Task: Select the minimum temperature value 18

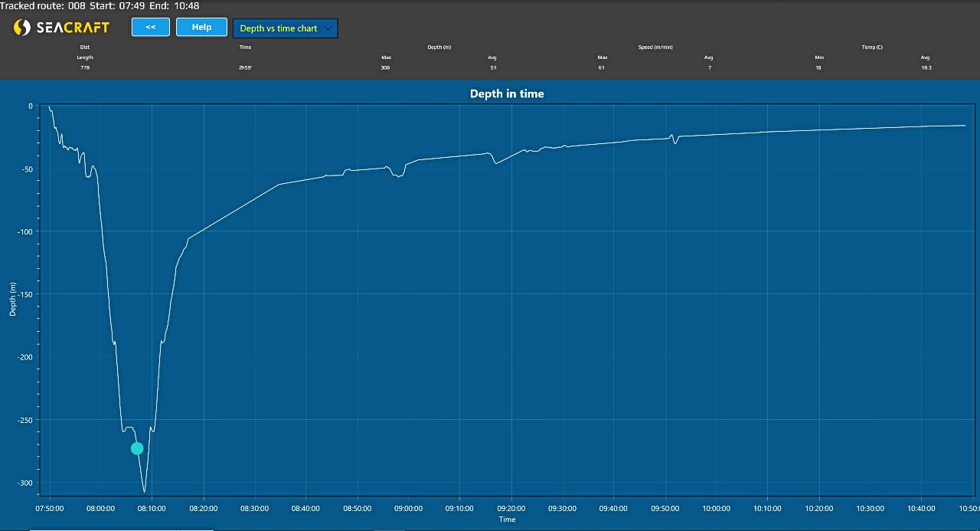Action: pos(818,68)
